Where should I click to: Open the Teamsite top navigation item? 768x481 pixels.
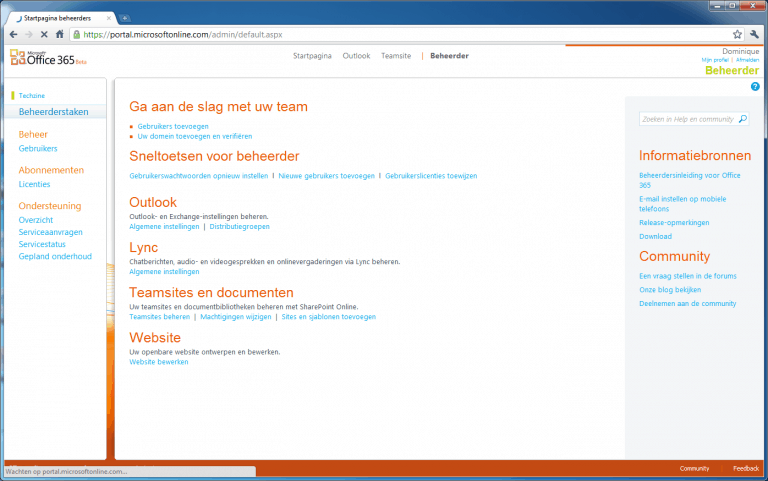pos(396,56)
